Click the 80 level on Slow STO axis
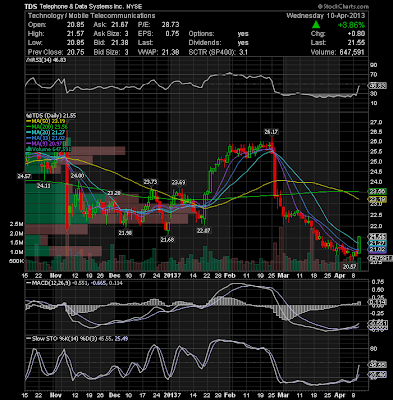 pos(374,349)
